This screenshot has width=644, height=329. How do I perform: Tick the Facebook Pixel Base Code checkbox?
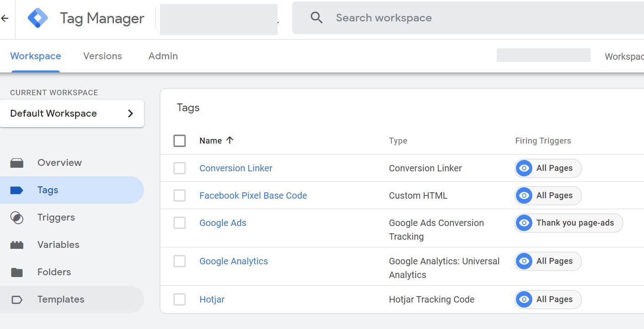pyautogui.click(x=180, y=195)
